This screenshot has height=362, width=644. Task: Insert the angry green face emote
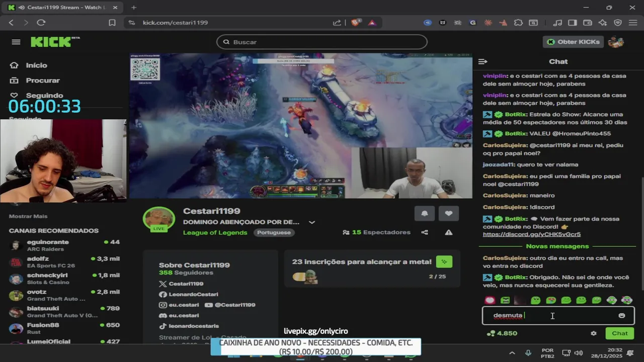(x=505, y=300)
